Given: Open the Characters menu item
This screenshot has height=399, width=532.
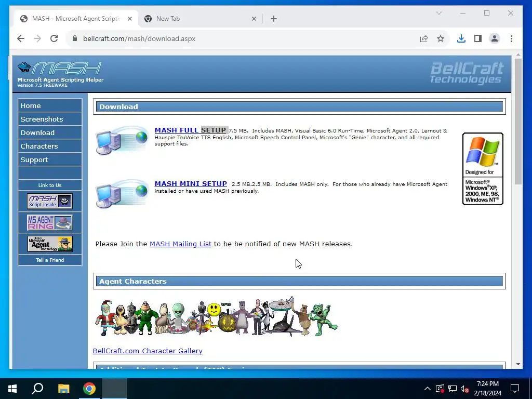Looking at the screenshot, I should tap(50, 146).
